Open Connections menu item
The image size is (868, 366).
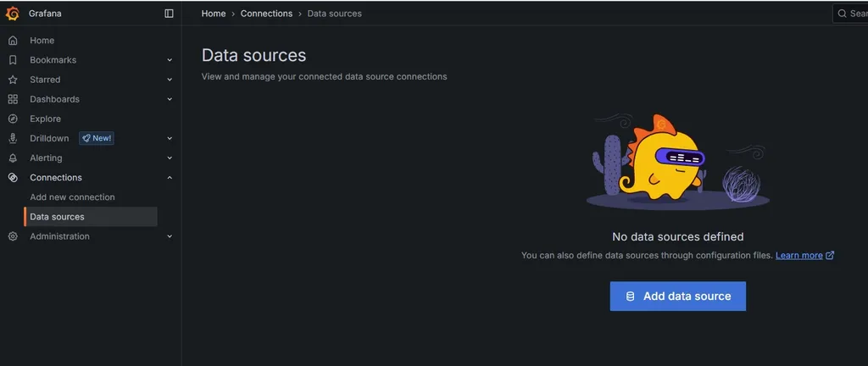[x=56, y=177]
